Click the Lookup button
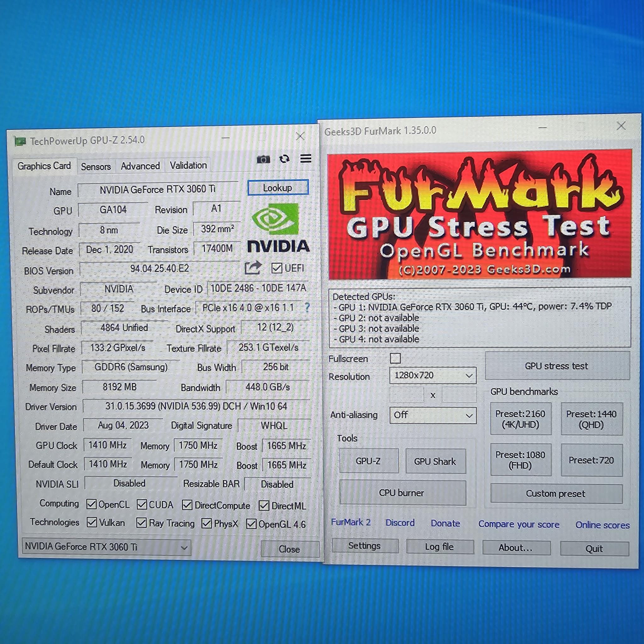The image size is (644, 644). (278, 188)
